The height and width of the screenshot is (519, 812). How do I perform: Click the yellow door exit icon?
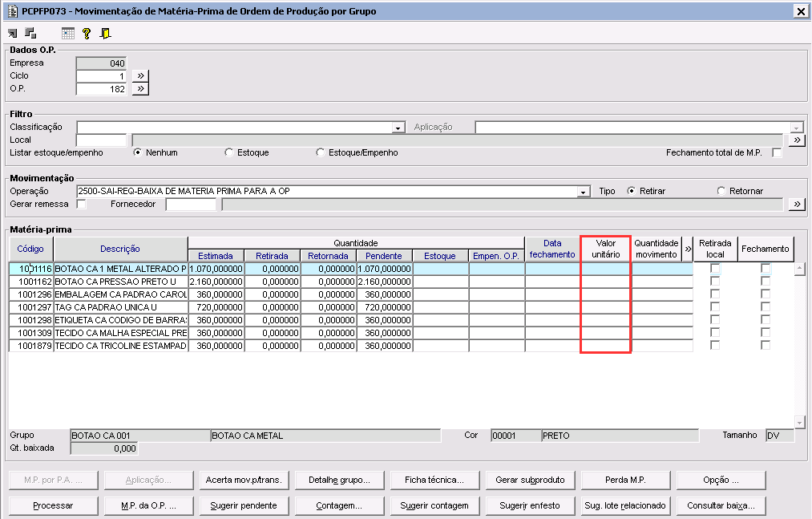pyautogui.click(x=105, y=34)
